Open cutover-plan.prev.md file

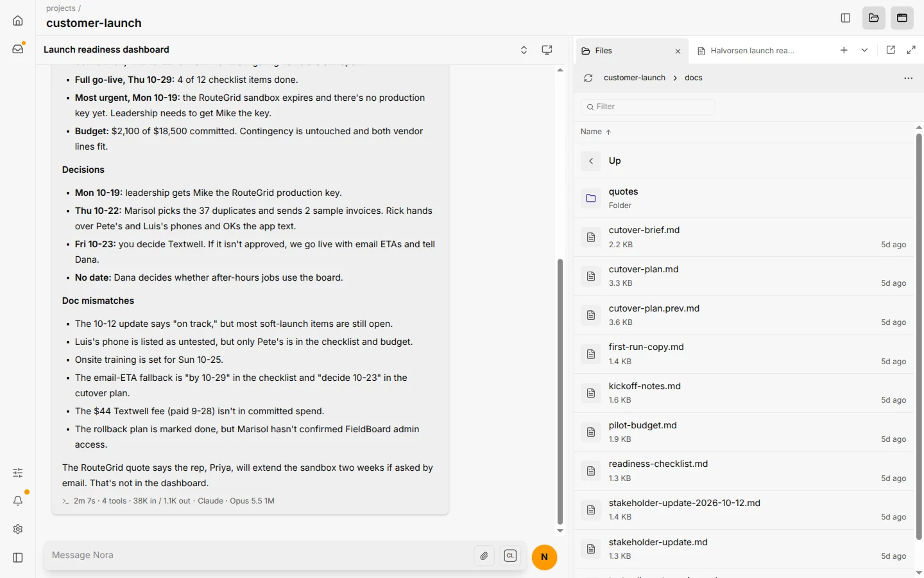click(x=744, y=315)
